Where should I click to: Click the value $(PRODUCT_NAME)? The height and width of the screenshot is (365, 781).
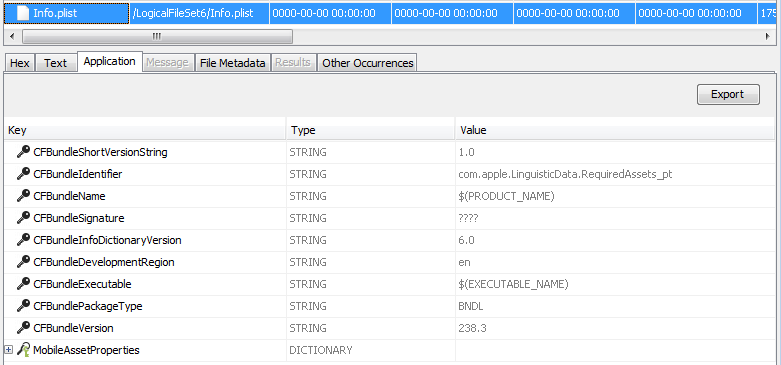(506, 196)
